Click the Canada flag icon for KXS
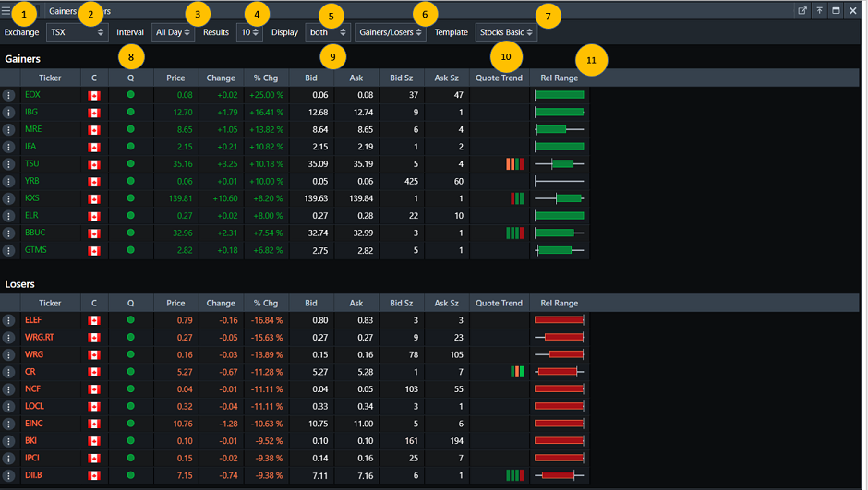The image size is (868, 490). click(x=93, y=198)
